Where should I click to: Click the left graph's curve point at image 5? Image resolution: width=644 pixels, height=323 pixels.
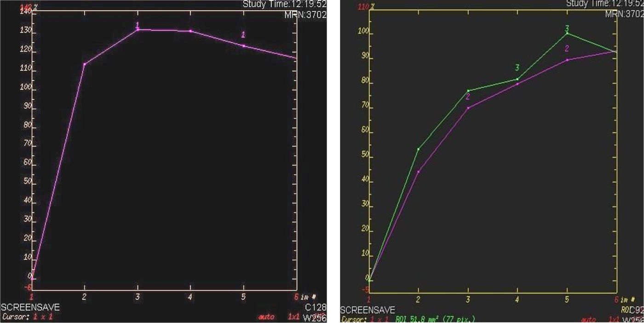coord(243,46)
